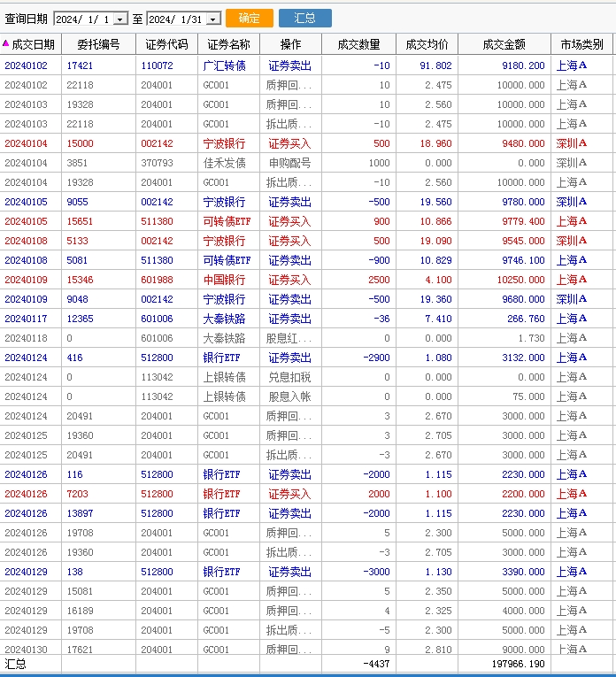
Task: Click order number 9048
Action: pyautogui.click(x=77, y=299)
